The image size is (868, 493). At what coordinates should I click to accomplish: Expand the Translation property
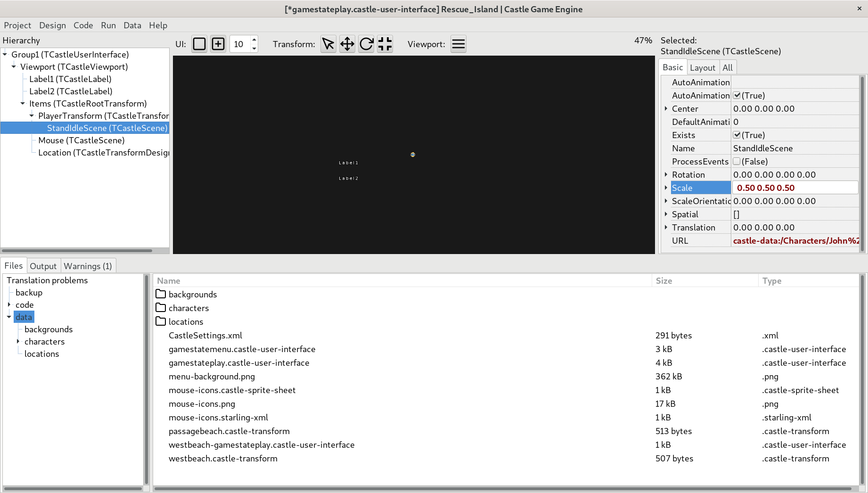(x=666, y=227)
